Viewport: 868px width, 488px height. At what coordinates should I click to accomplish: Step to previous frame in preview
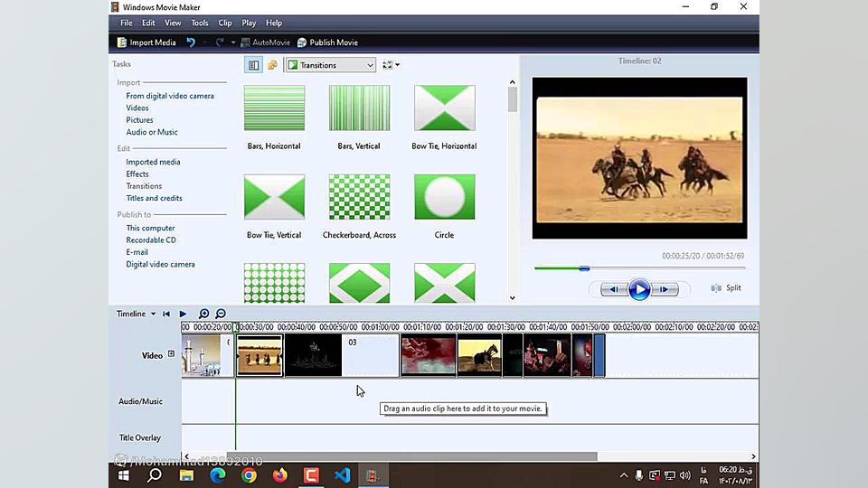pyautogui.click(x=614, y=289)
